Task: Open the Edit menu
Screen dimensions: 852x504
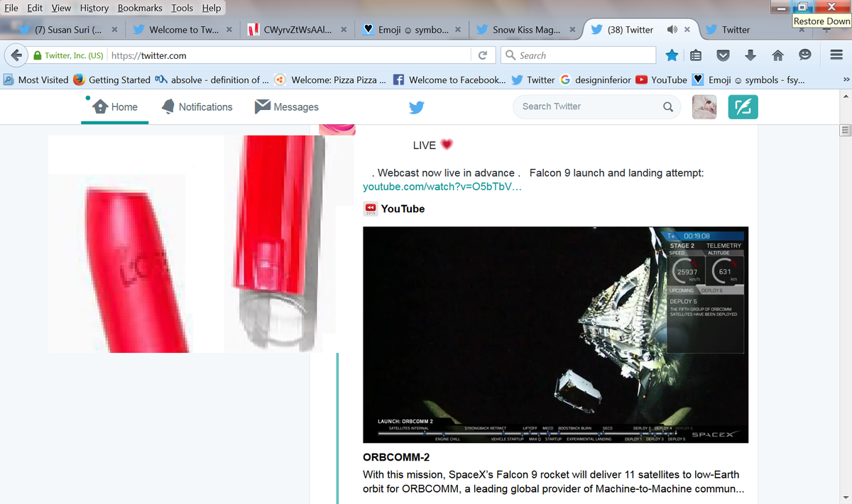Action: point(34,8)
